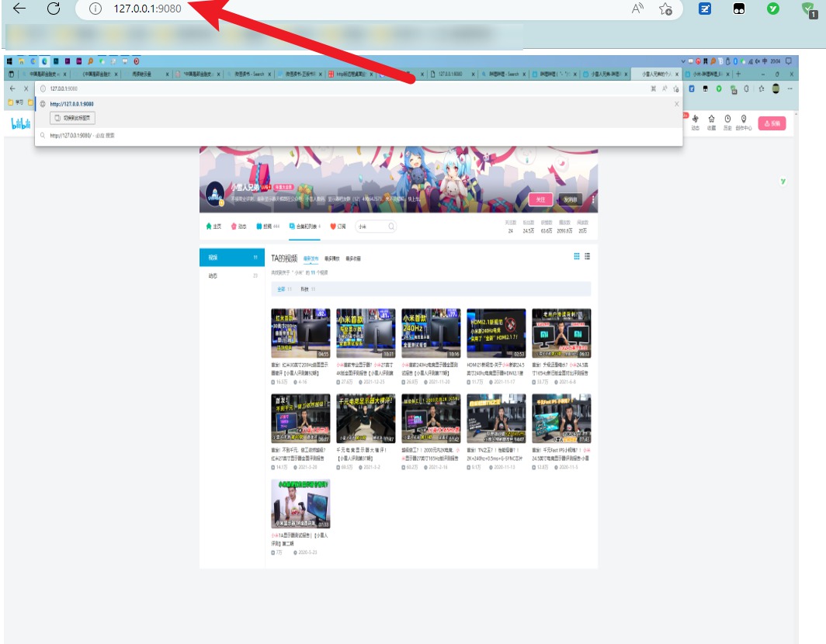Sort videos by 最多播放

(331, 258)
